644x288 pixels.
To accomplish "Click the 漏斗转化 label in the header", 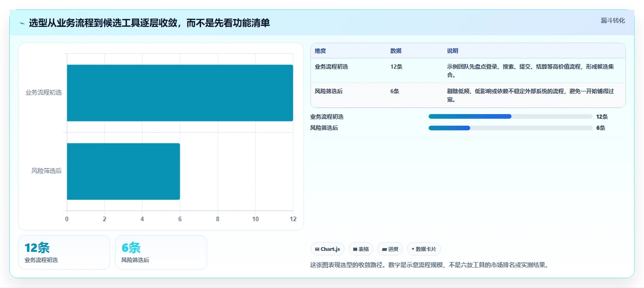I will click(x=612, y=20).
